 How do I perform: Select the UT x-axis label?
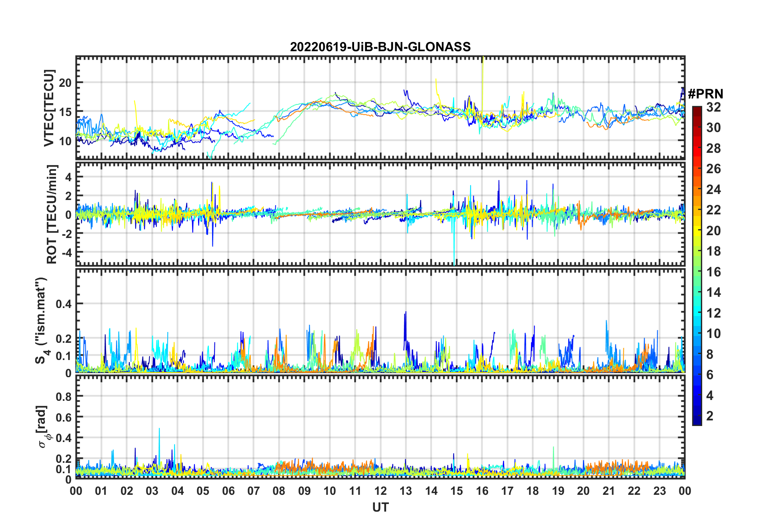pos(380,508)
